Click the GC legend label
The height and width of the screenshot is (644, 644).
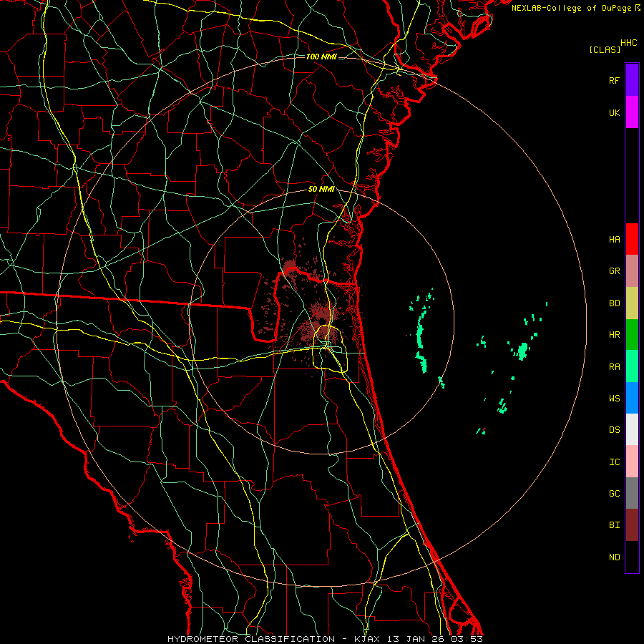click(615, 494)
